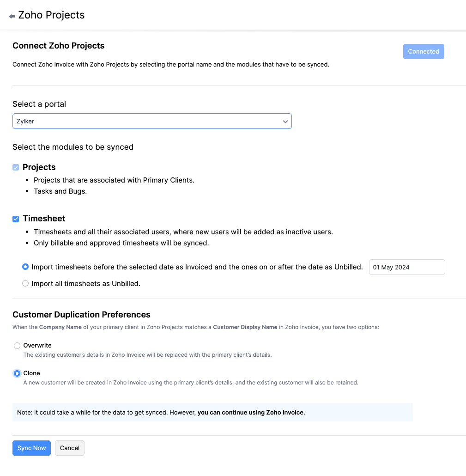Toggle the Projects module checkbox
The height and width of the screenshot is (476, 466).
16,167
